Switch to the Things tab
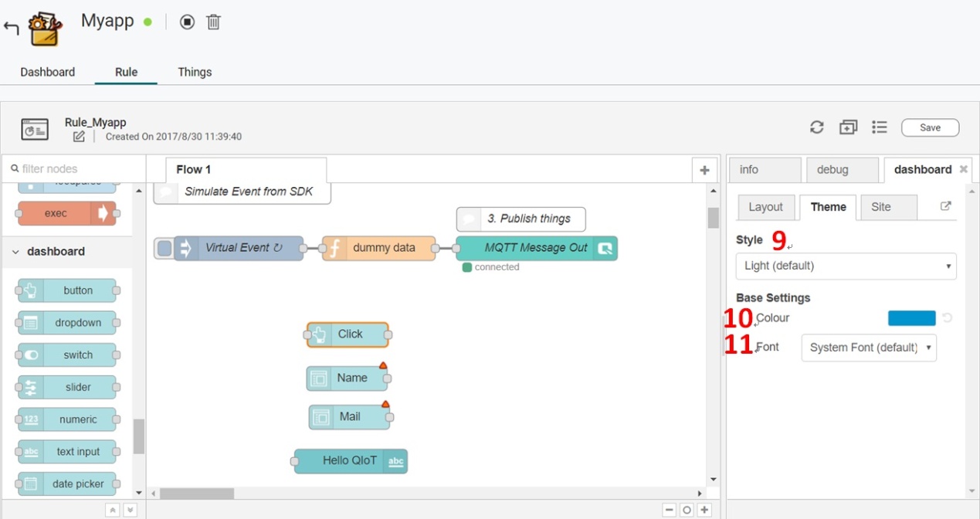 [195, 72]
